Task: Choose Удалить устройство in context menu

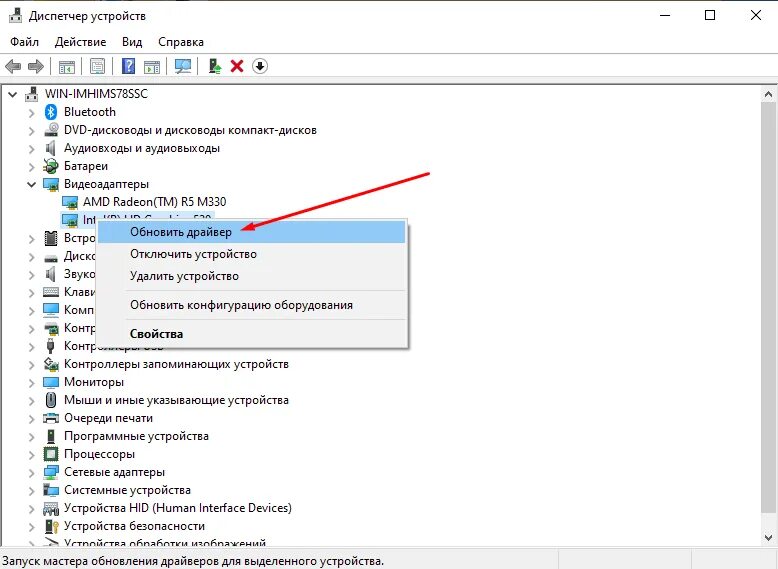Action: point(252,276)
